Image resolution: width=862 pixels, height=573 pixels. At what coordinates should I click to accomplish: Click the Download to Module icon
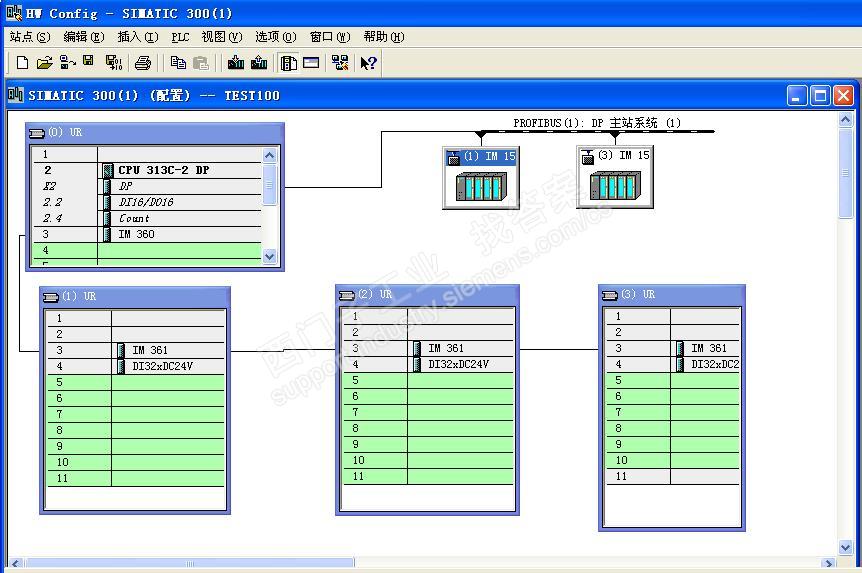[x=236, y=63]
